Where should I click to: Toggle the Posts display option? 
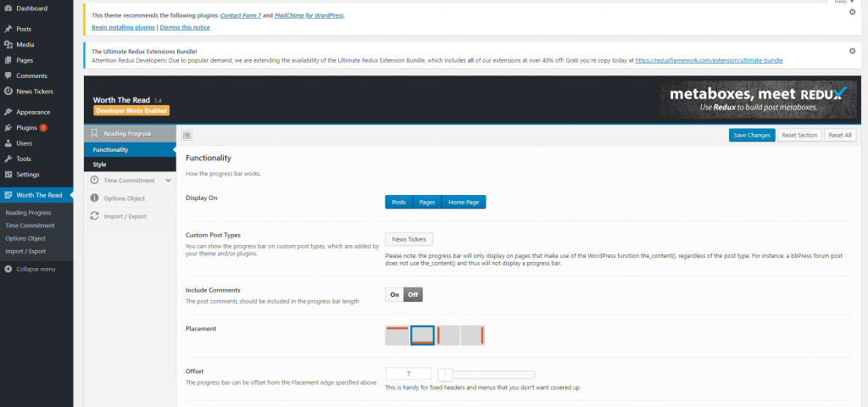click(x=398, y=202)
